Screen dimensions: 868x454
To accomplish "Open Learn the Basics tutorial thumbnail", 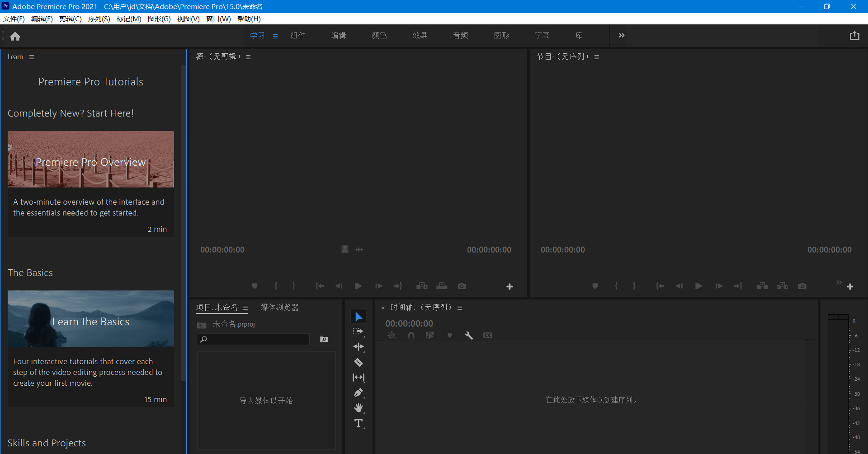I will [x=91, y=318].
